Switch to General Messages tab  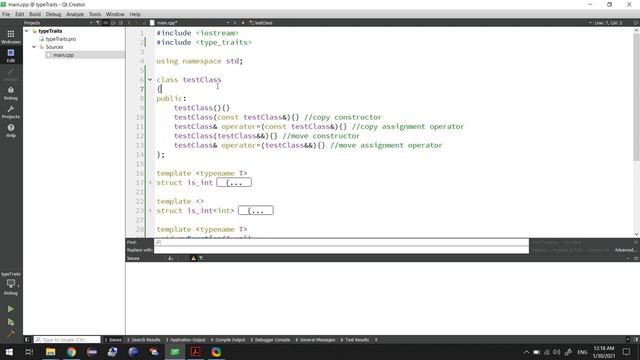pyautogui.click(x=315, y=340)
